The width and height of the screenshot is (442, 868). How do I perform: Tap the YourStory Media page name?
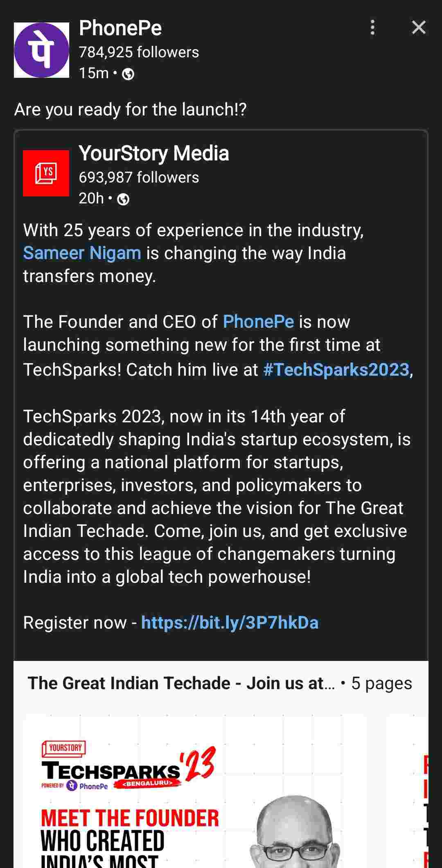point(153,153)
